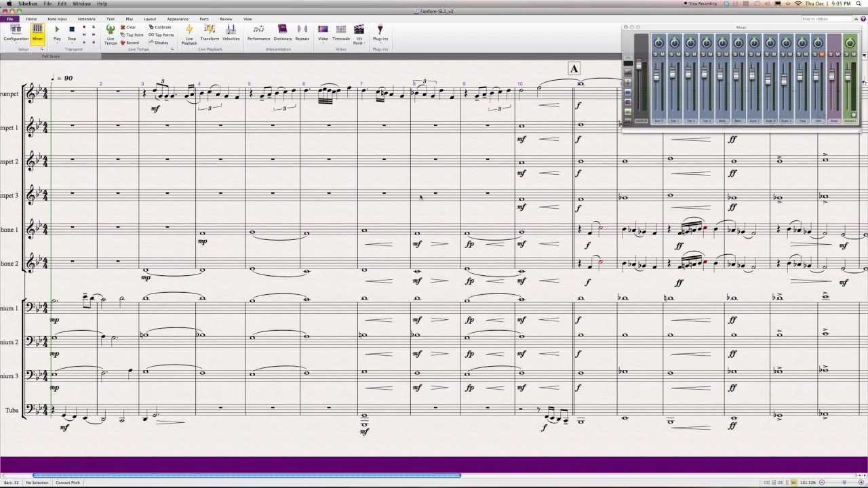Start playback with the Play button
The image size is (868, 488).
tap(57, 33)
